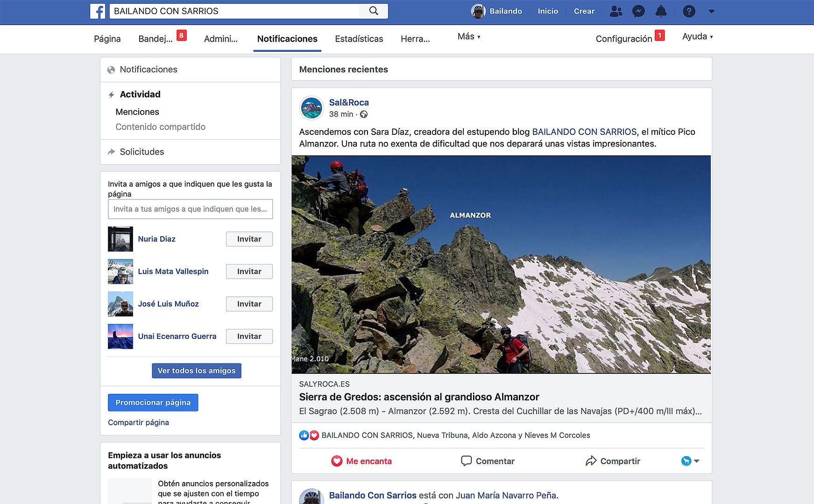The image size is (814, 504).
Task: Open Sierra de Gredos article title
Action: [x=419, y=397]
